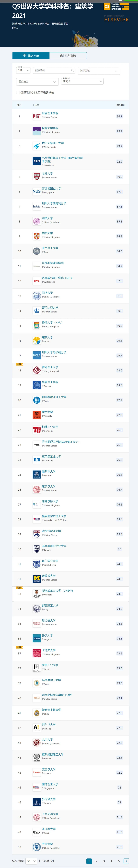This screenshot has width=138, height=868.
Task: Go to results page 2
Action: pos(97,861)
